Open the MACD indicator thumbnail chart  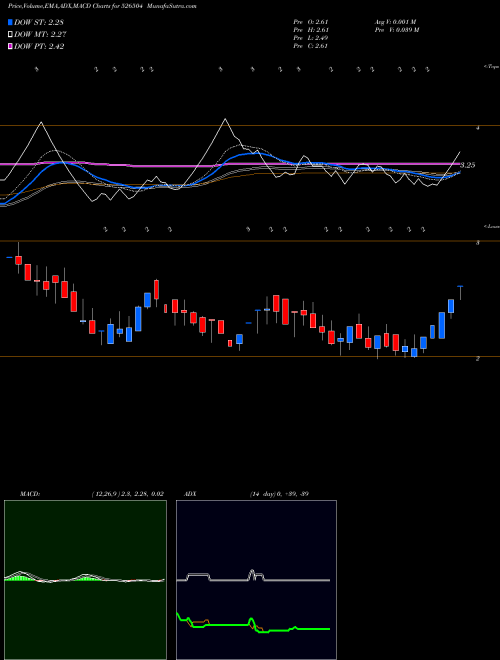tap(85, 580)
